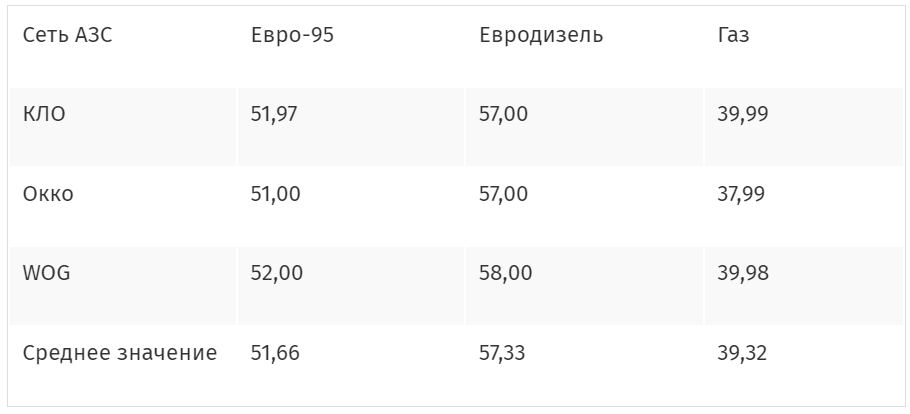This screenshot has width=910, height=414.
Task: Select КЛО gas price 39,99
Action: [743, 114]
